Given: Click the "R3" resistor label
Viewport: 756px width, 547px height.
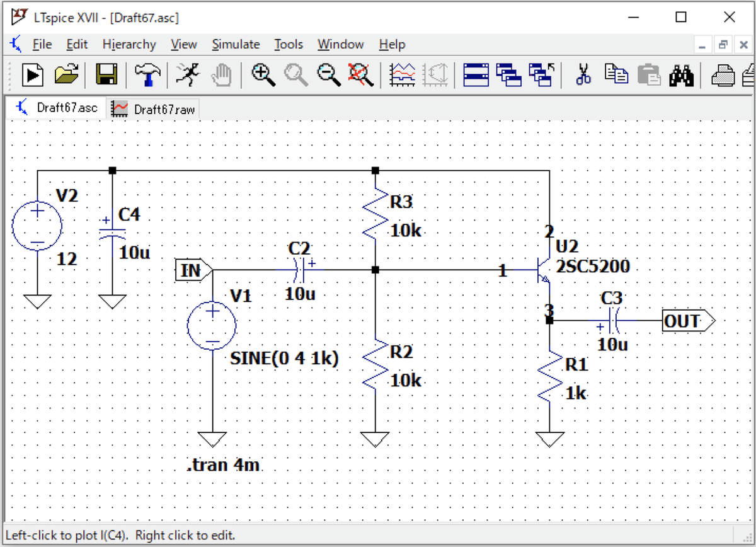Looking at the screenshot, I should click(x=401, y=202).
